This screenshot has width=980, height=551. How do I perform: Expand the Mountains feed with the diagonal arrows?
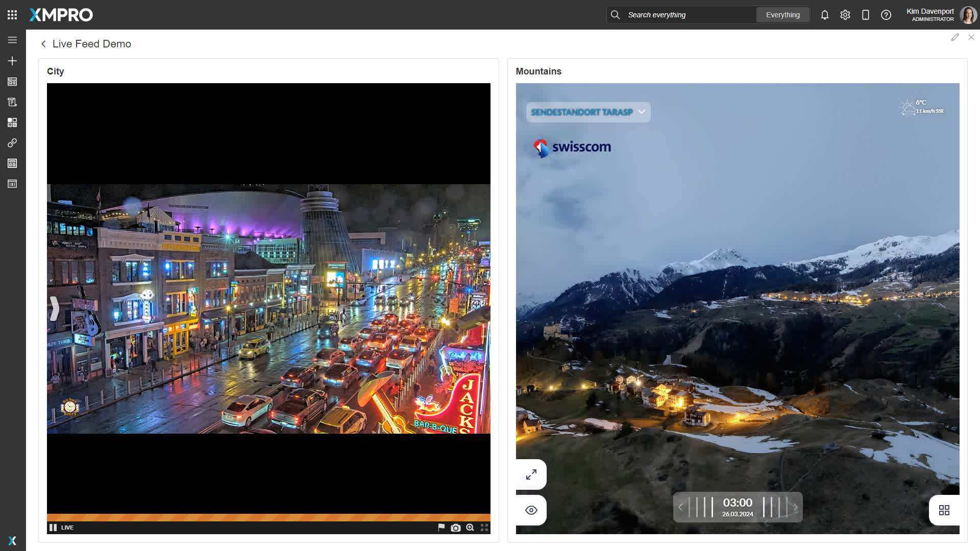[531, 474]
